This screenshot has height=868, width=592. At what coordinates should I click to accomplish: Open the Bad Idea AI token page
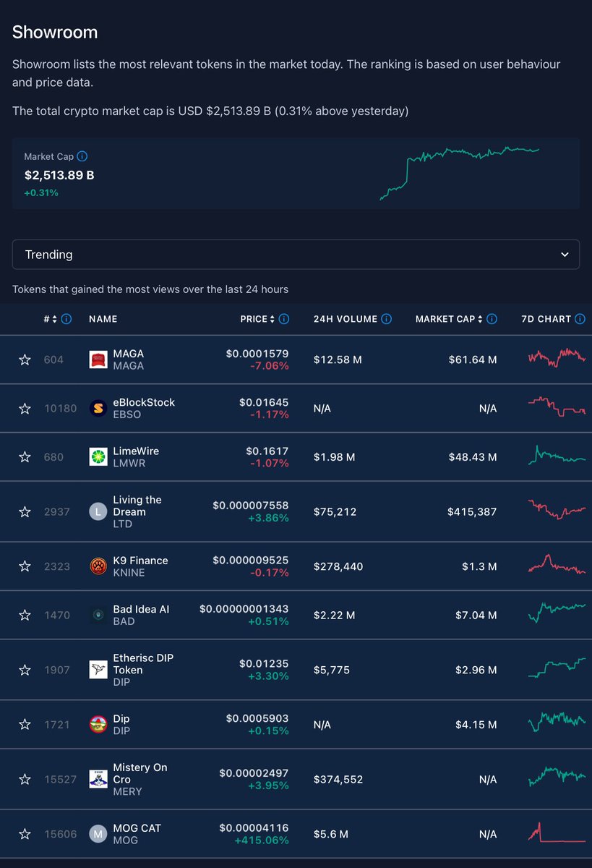[141, 609]
